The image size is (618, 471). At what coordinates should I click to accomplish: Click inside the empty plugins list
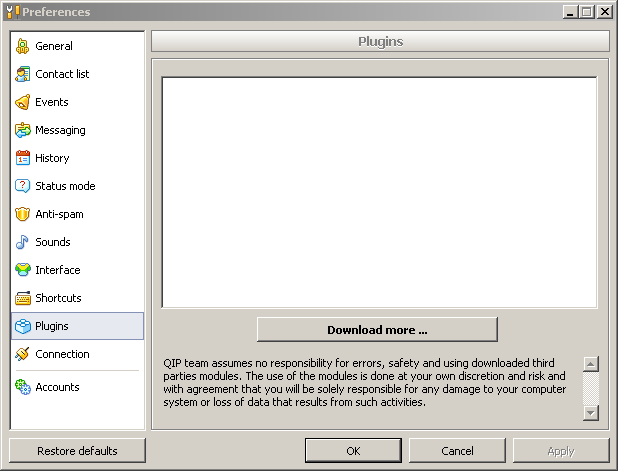[379, 192]
